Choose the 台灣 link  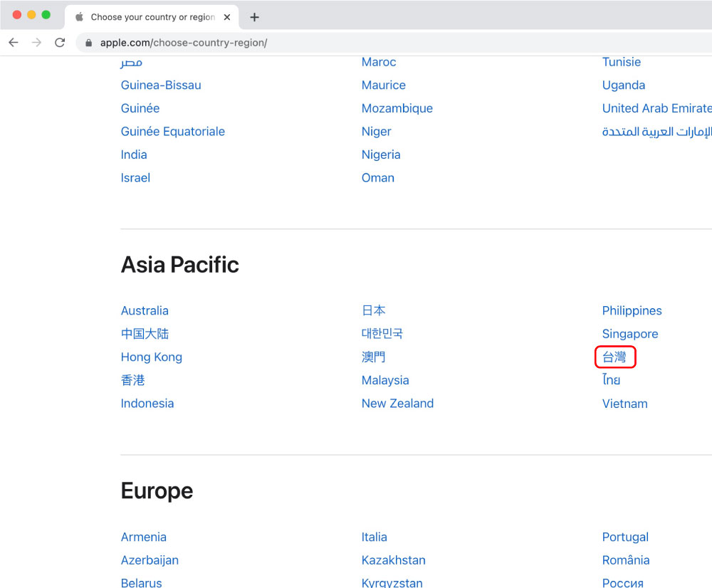click(614, 357)
